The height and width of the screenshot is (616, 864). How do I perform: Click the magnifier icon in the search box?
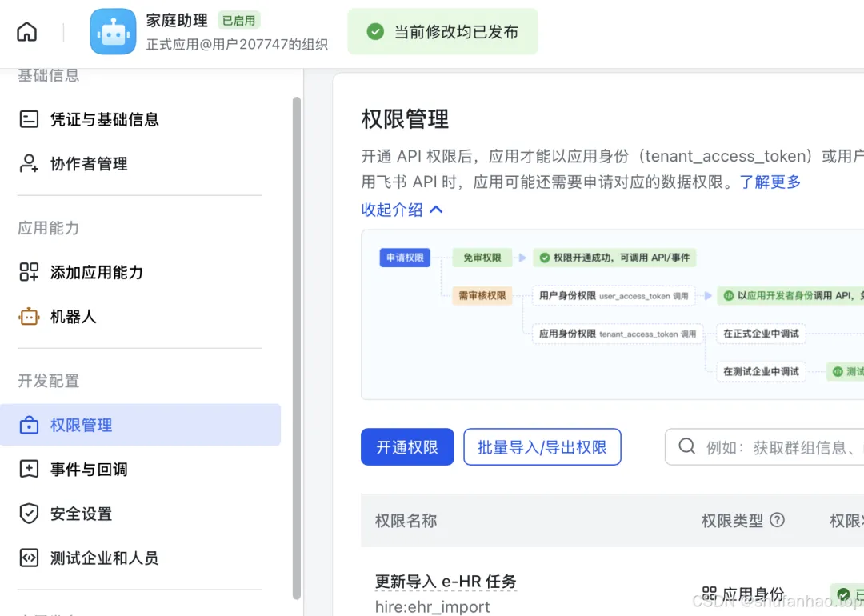(686, 446)
